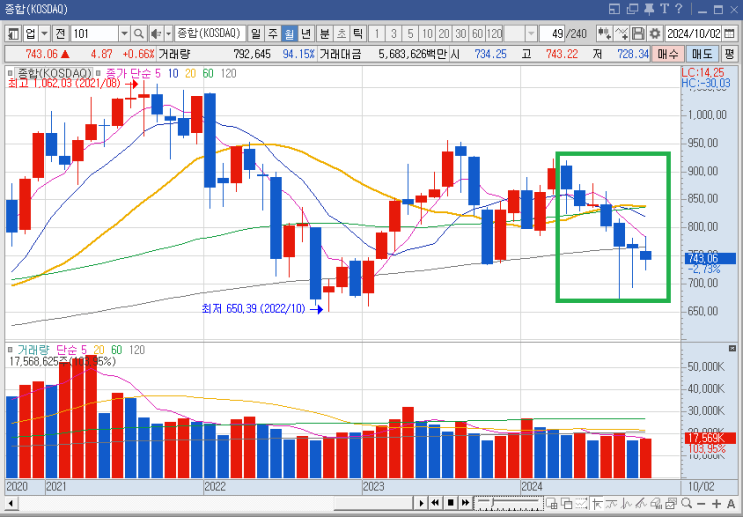Click the 업 sector button
The width and height of the screenshot is (743, 517).
pyautogui.click(x=31, y=34)
